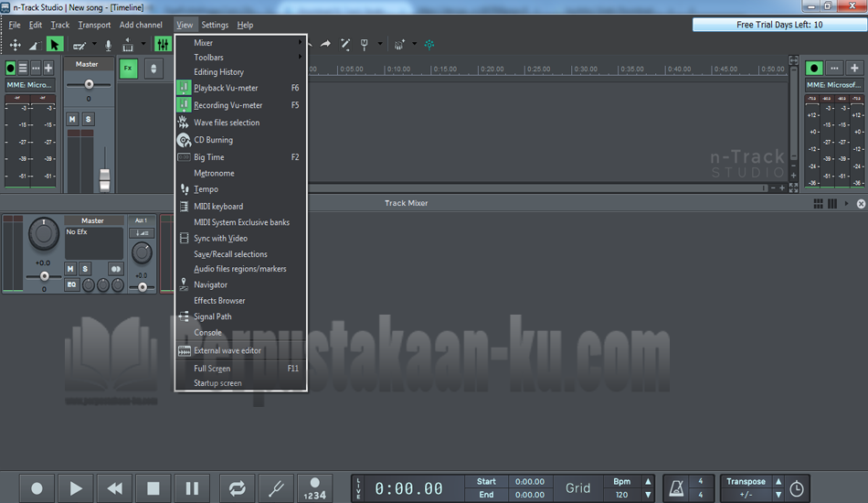Click the marker pin toolbar icon
868x503 pixels.
click(364, 44)
